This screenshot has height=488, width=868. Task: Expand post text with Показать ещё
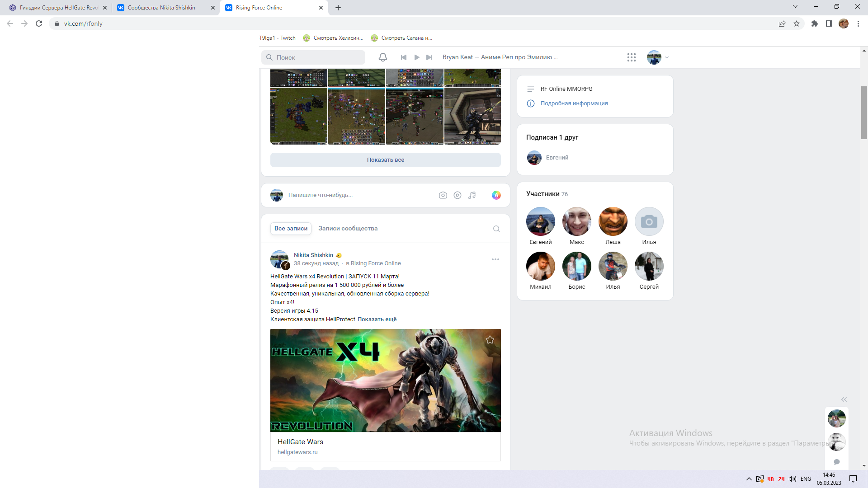pos(377,319)
